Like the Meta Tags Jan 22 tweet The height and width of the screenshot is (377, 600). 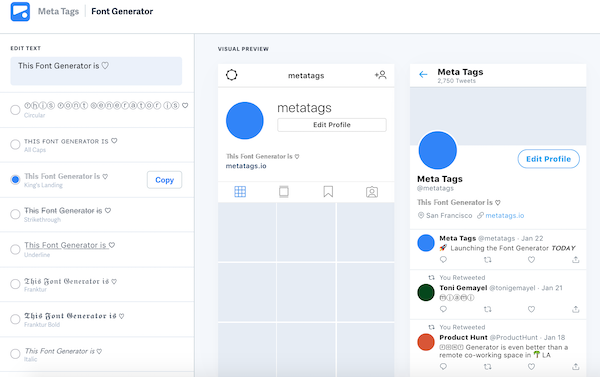coord(532,259)
